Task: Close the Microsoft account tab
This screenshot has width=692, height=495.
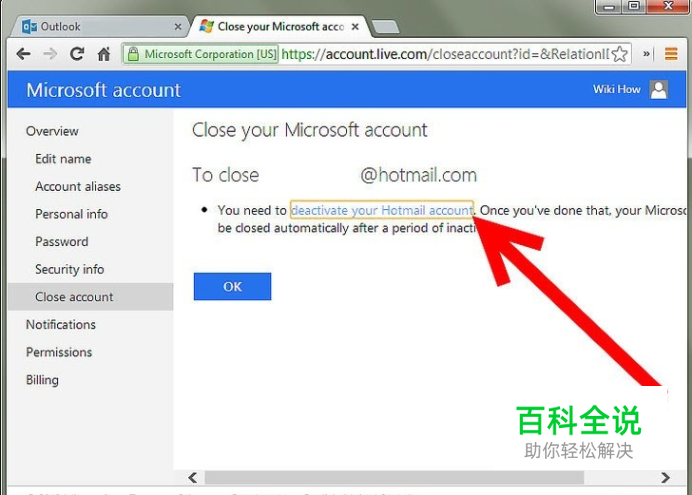Action: tap(355, 27)
